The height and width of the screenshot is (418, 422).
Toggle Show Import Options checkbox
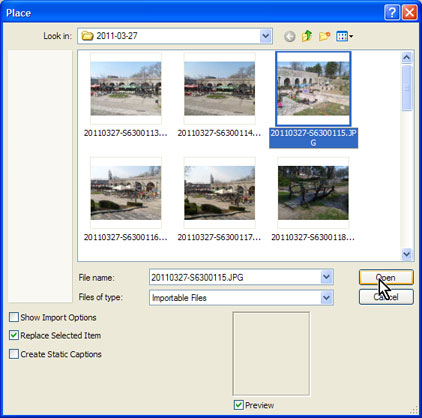14,317
